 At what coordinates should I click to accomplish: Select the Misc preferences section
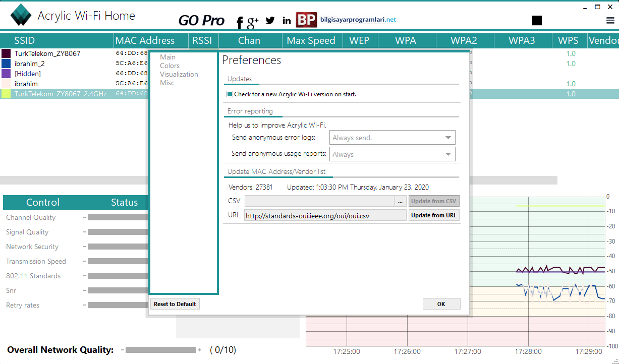[167, 83]
